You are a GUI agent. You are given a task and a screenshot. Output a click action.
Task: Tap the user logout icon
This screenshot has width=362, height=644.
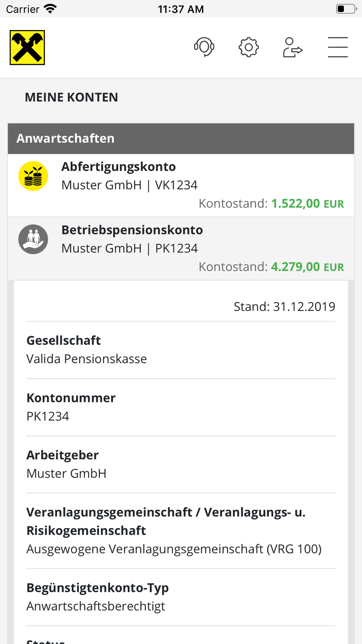coord(292,47)
